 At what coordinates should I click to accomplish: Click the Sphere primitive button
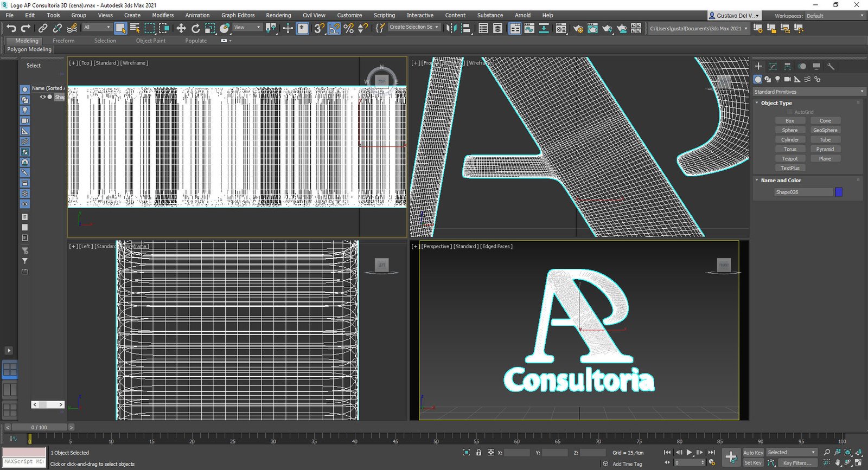pos(790,130)
